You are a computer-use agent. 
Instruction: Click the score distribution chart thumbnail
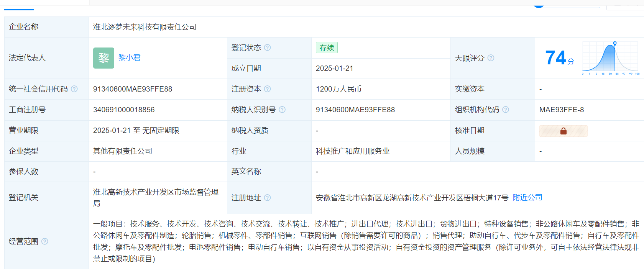[611, 58]
